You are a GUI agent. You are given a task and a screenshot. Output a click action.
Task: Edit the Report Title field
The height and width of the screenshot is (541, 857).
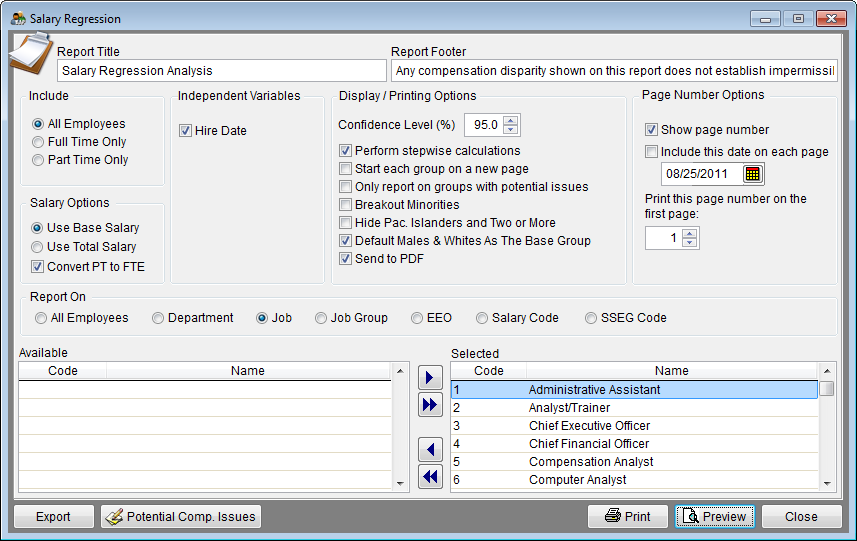222,71
